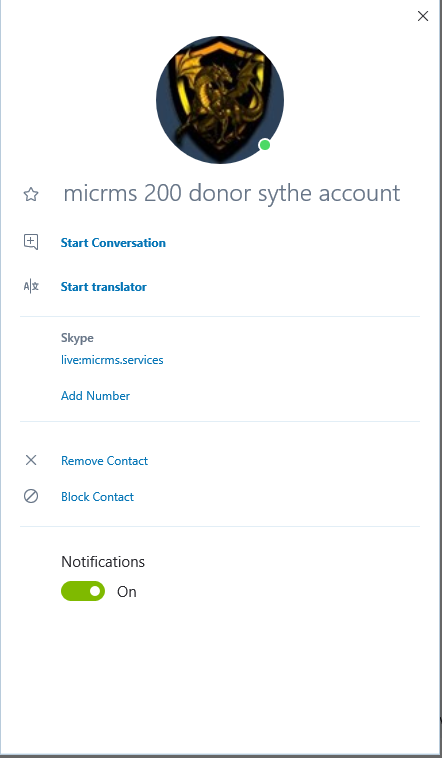Image resolution: width=442 pixels, height=758 pixels.
Task: Click the live:micrms.services Skype name
Action: pos(112,360)
